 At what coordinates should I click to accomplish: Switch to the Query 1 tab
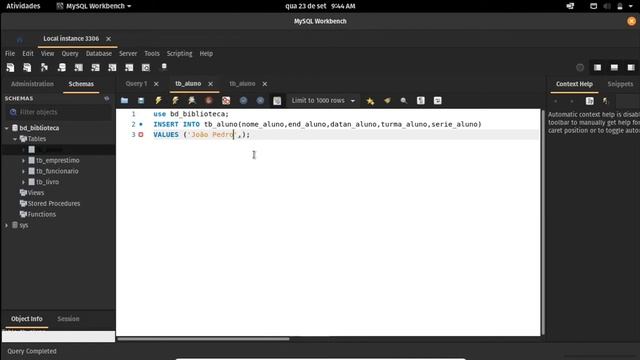click(136, 84)
